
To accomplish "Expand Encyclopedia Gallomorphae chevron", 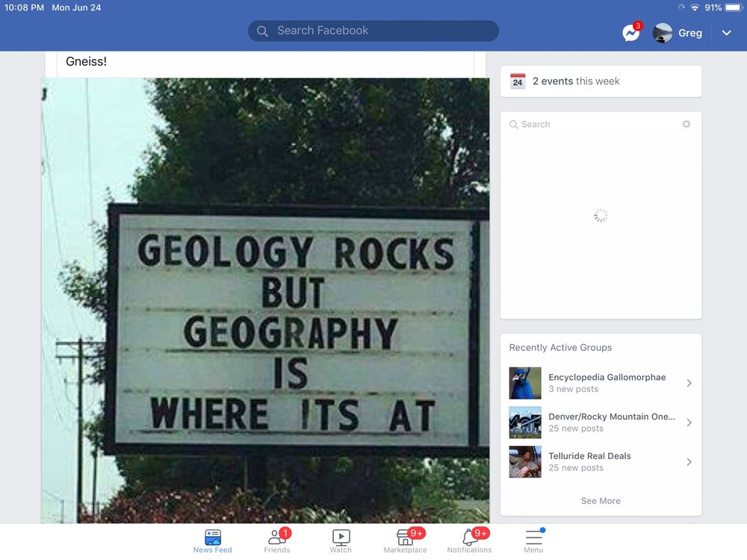I will [689, 383].
